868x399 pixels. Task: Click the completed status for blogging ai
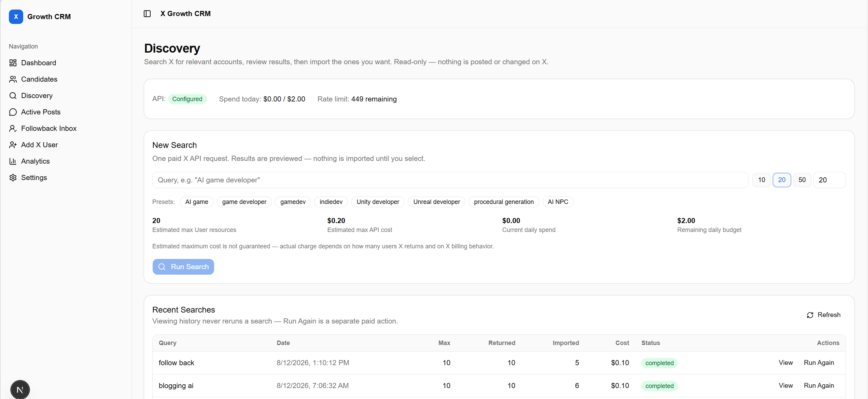[x=659, y=386]
